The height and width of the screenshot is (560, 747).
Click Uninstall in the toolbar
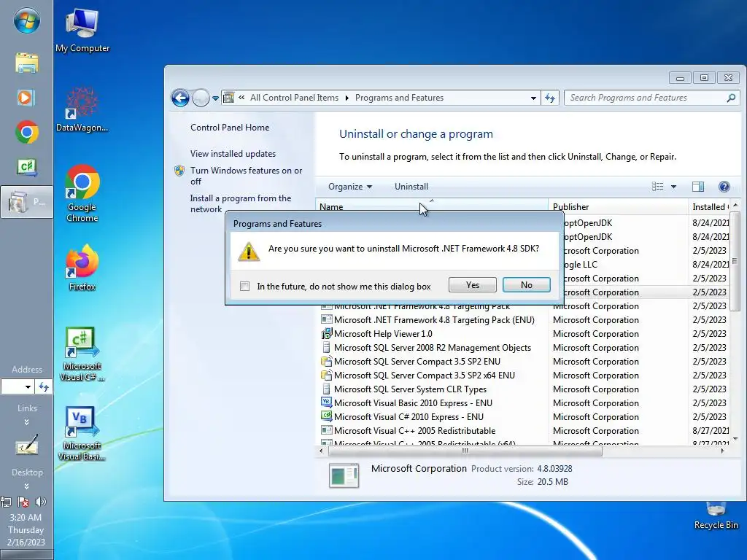click(411, 187)
